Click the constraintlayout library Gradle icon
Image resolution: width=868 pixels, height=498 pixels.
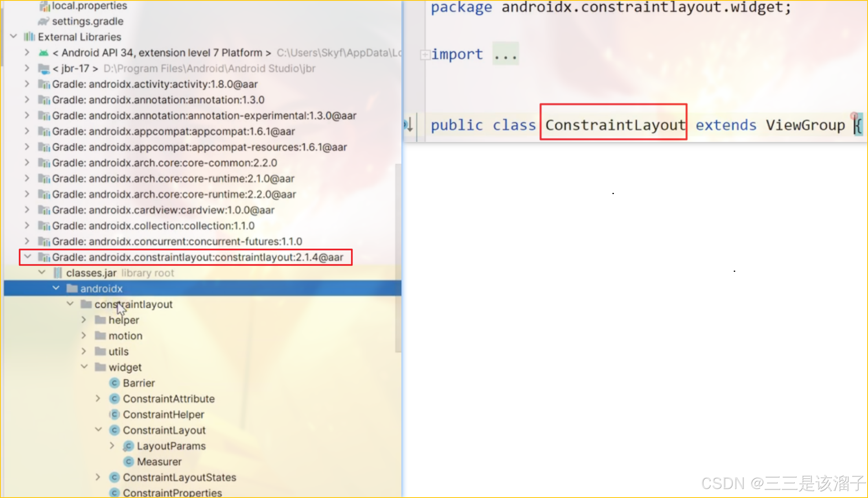pyautogui.click(x=44, y=257)
